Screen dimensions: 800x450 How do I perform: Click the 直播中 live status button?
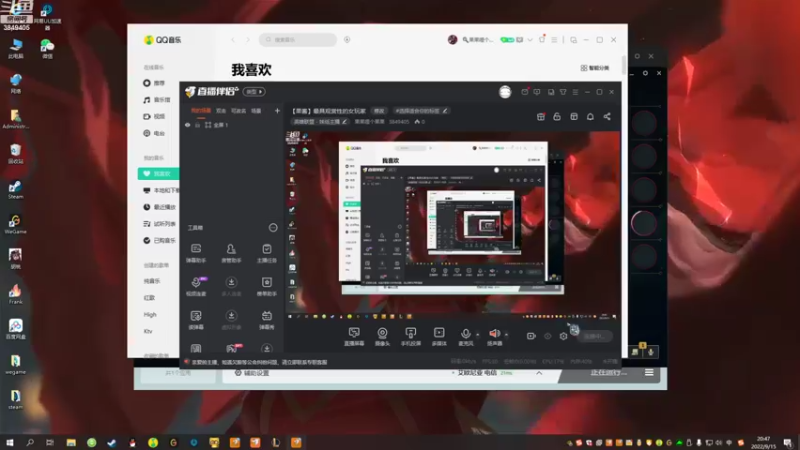[x=594, y=336]
